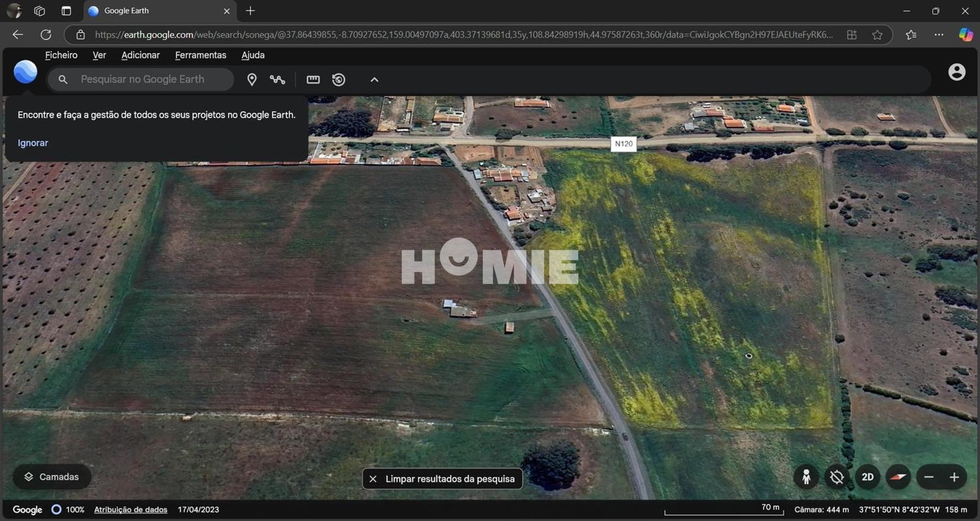Dismiss the projects tip with Ignorar
The image size is (980, 521).
(x=33, y=143)
